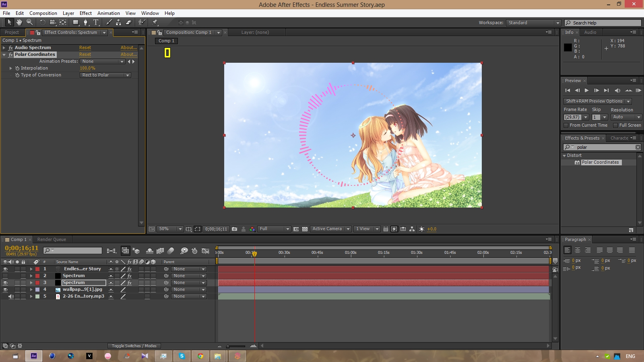Select the Pan Behind anchor point tool

[x=63, y=23]
